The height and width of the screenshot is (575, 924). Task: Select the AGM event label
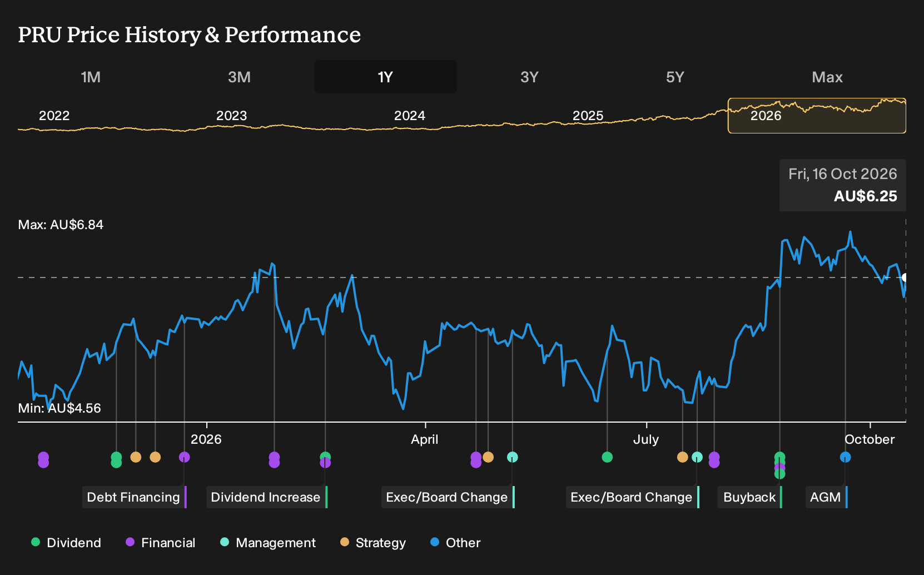(826, 497)
